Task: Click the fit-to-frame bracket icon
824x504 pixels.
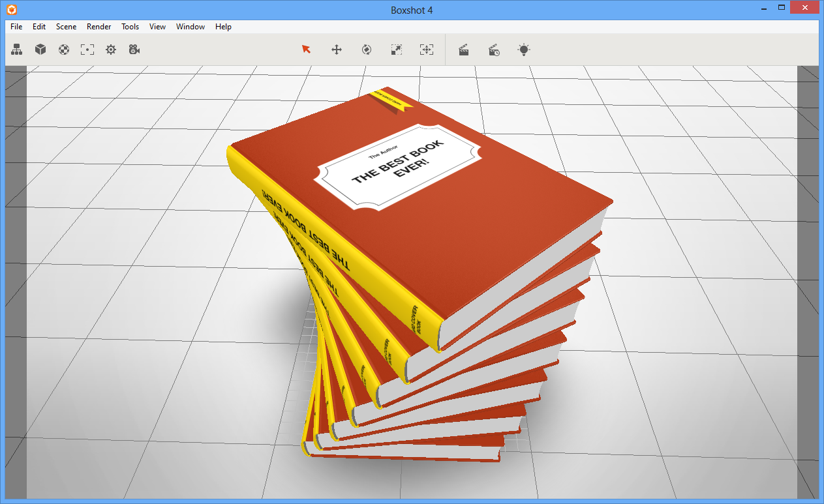Action: click(87, 50)
